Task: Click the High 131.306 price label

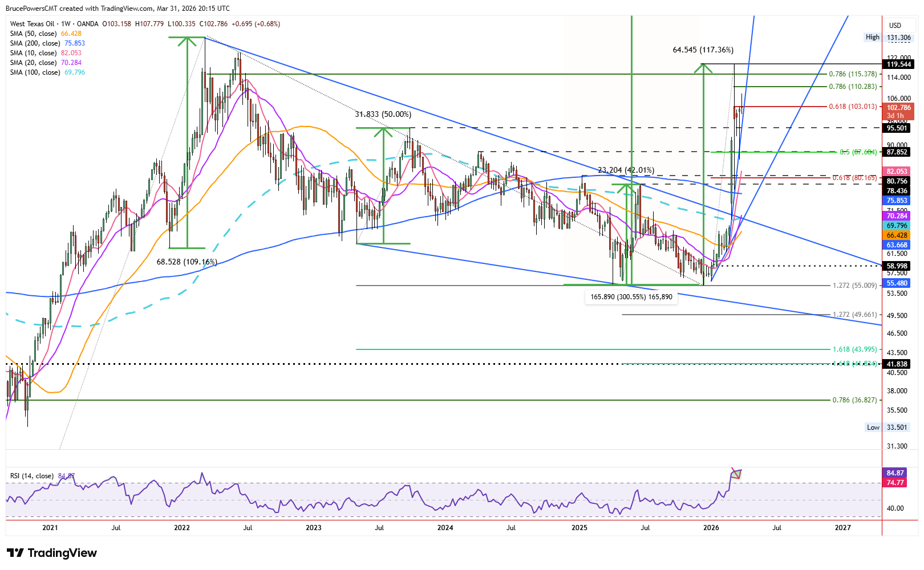Action: (888, 38)
